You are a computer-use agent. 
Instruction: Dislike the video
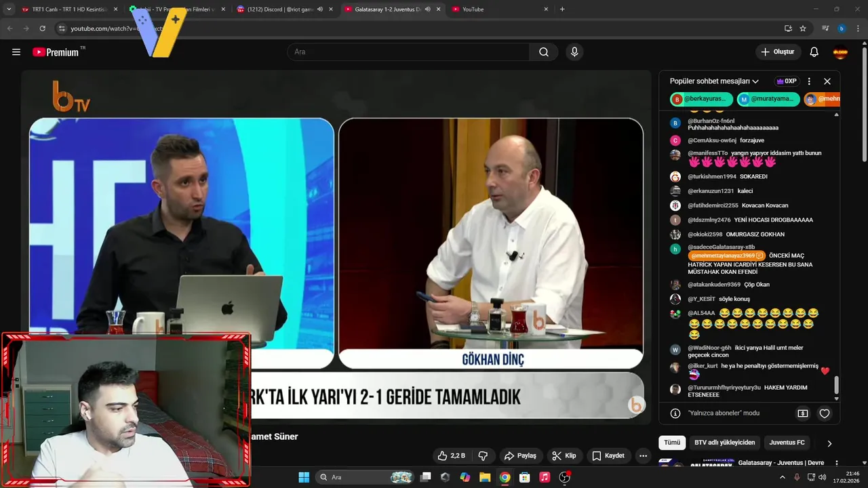[484, 455]
